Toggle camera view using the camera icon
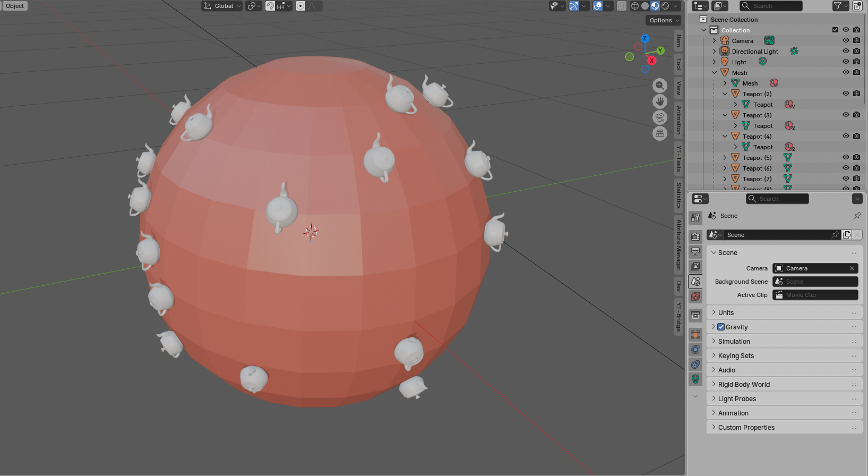 659,117
